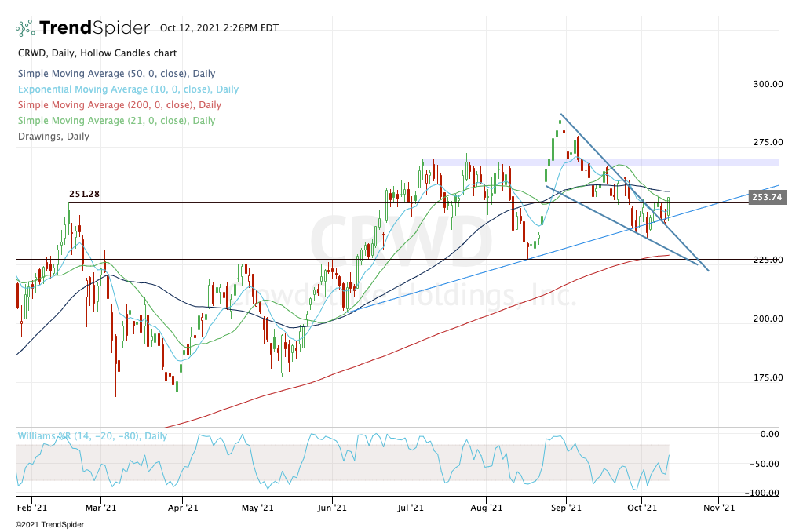Viewport: 803px width, 532px height.
Task: Click the ©2021 TrendSpider copyright text
Action: [49, 525]
